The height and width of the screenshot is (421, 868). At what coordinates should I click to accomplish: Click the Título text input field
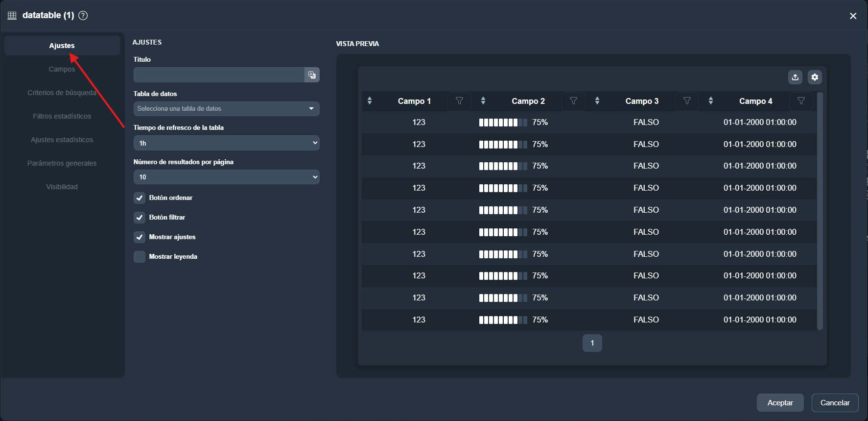click(x=218, y=75)
